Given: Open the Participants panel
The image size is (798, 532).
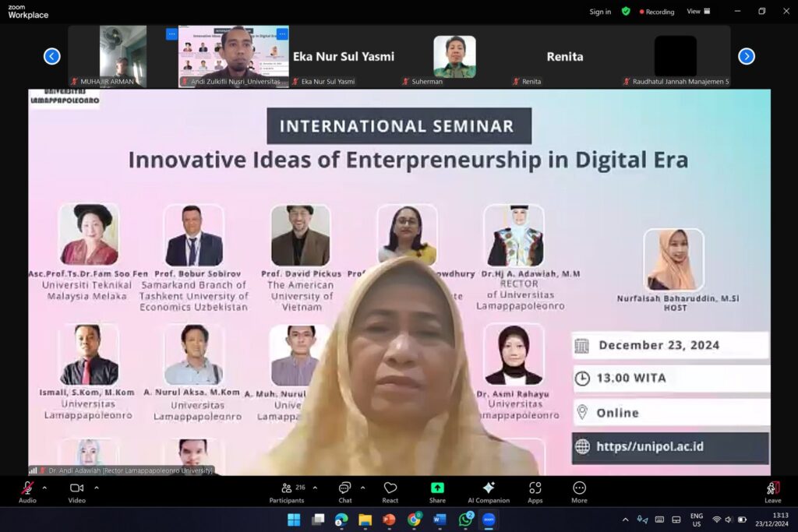Looking at the screenshot, I should coord(287,491).
